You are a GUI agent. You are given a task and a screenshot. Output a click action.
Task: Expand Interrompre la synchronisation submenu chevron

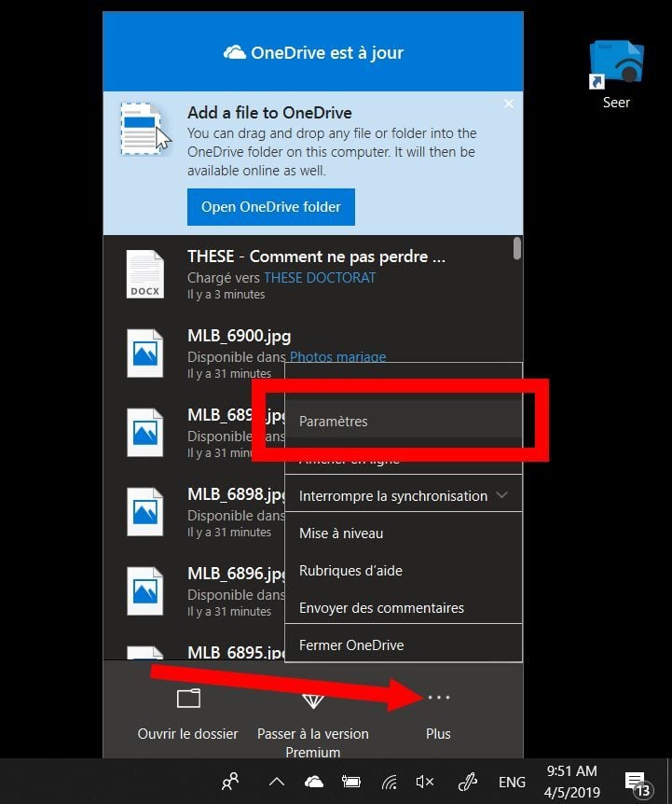point(502,495)
